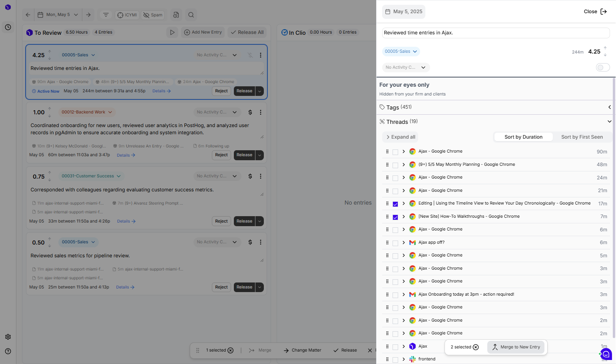Uncheck the Editing Timeline View thread checkbox
Viewport: 616px width, 364px height.
(x=395, y=204)
